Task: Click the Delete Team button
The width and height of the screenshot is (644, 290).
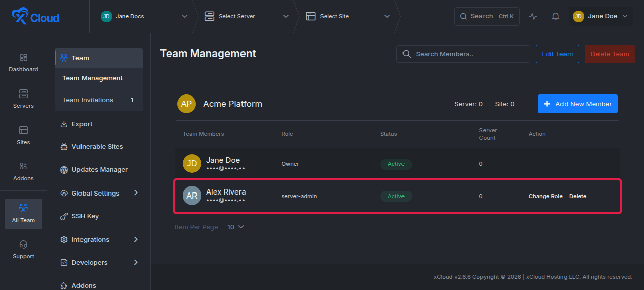Action: (610, 54)
